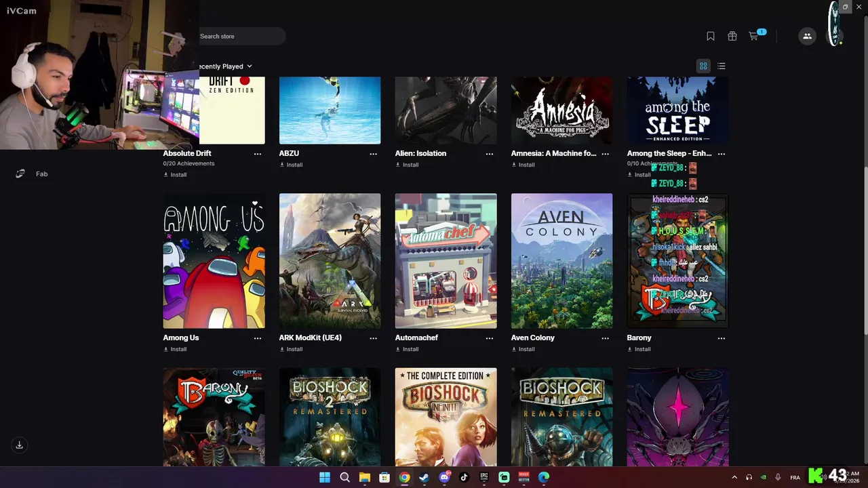Image resolution: width=868 pixels, height=488 pixels.
Task: Switch library to grid view
Action: pos(703,66)
